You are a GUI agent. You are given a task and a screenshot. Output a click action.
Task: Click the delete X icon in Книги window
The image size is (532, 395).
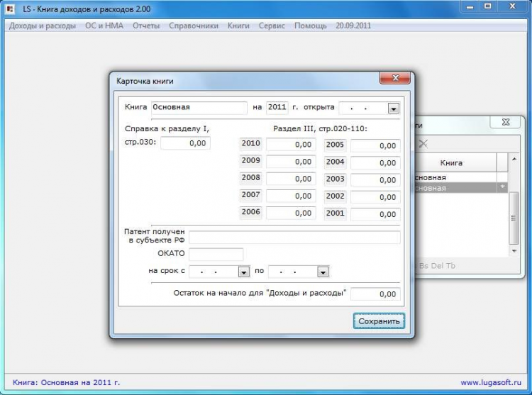423,144
